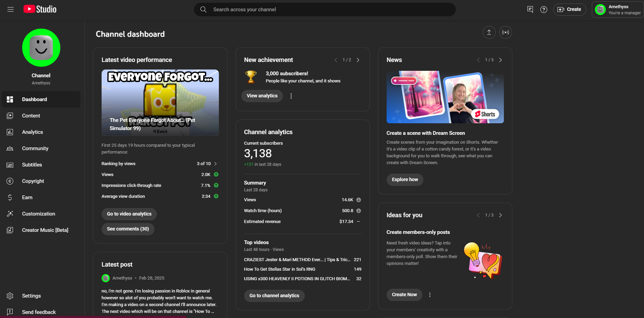Open Subtitles in the sidebar
The width and height of the screenshot is (644, 318).
41,165
